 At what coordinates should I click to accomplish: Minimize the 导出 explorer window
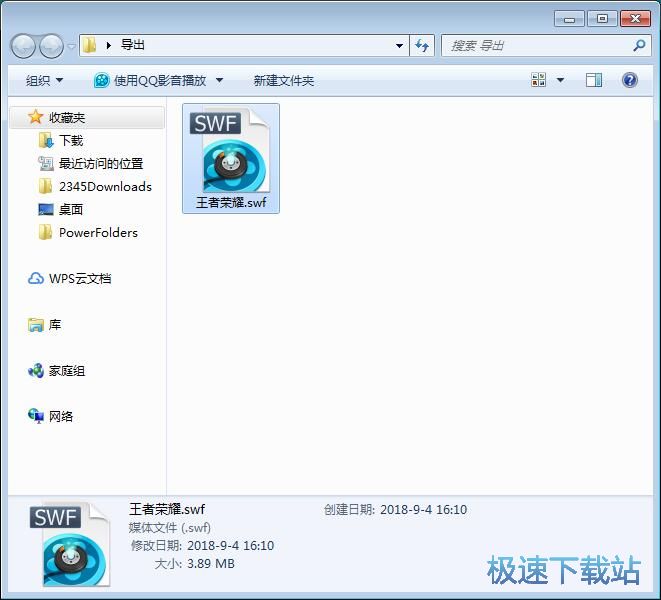569,19
